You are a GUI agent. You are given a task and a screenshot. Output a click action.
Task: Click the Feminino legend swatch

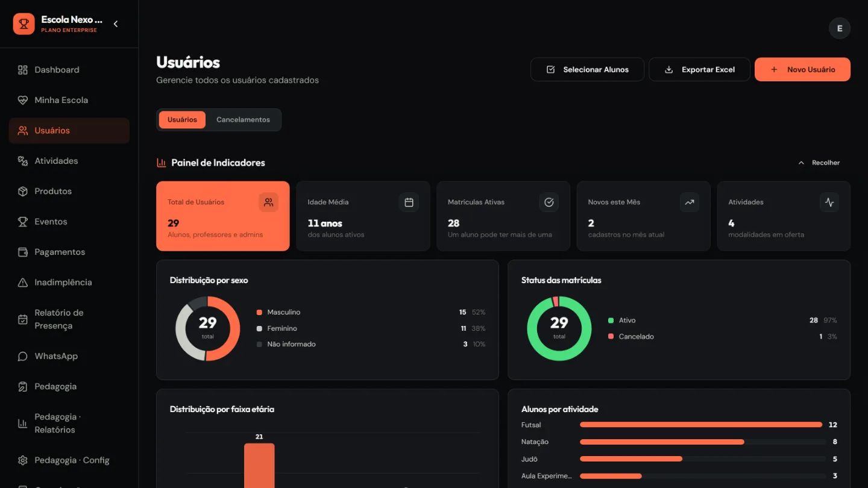tap(259, 328)
